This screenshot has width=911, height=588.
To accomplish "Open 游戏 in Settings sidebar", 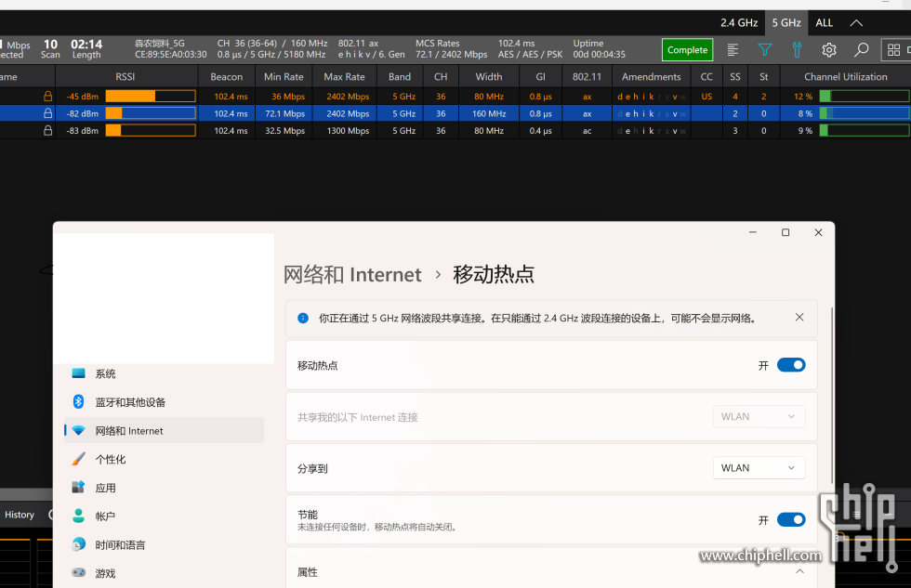I will click(x=164, y=573).
